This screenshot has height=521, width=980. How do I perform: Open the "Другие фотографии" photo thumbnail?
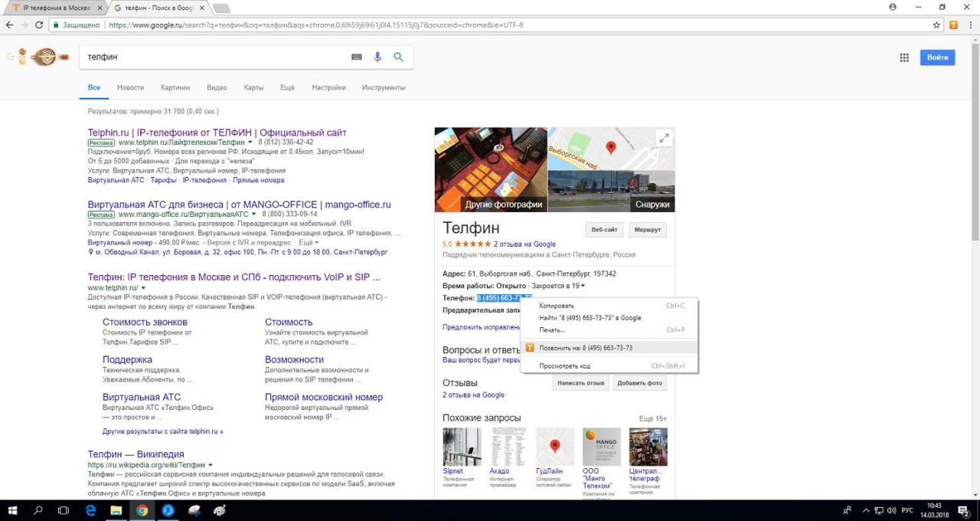[491, 169]
